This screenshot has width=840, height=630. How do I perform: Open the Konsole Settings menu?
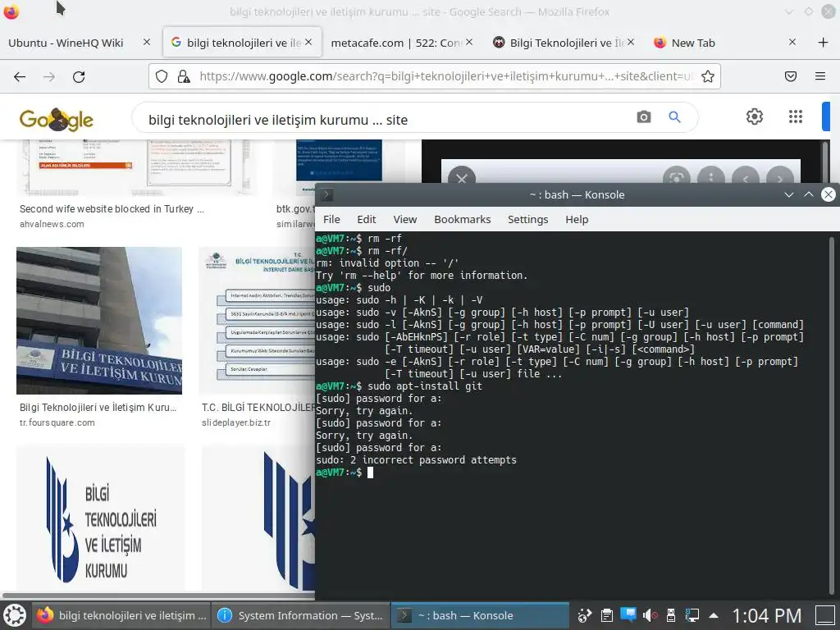click(x=527, y=219)
